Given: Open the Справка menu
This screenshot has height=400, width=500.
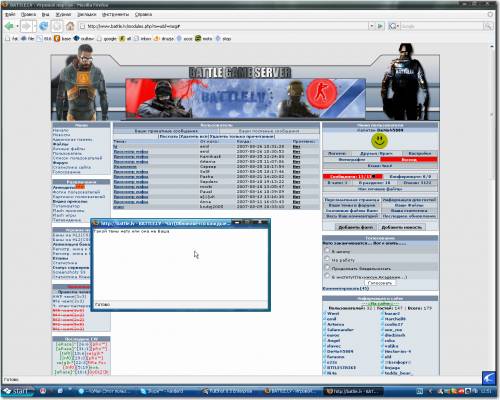Looking at the screenshot, I should 143,14.
